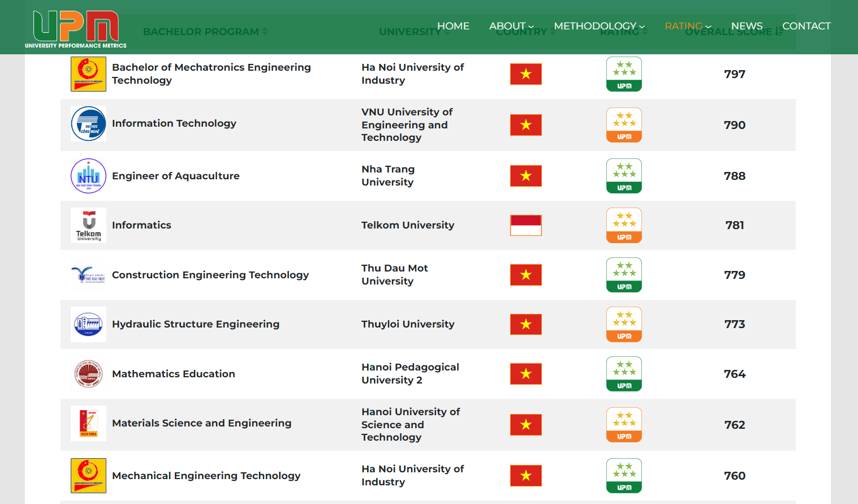Click orange UPM rating badge for Hydraulic Structure Engineering
Image resolution: width=858 pixels, height=504 pixels.
pyautogui.click(x=624, y=324)
